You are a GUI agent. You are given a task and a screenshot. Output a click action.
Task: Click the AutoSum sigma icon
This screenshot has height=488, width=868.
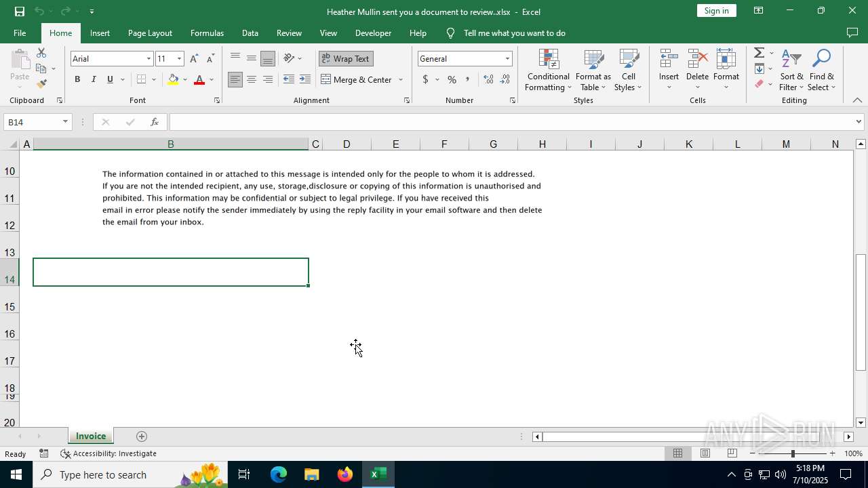click(x=759, y=53)
